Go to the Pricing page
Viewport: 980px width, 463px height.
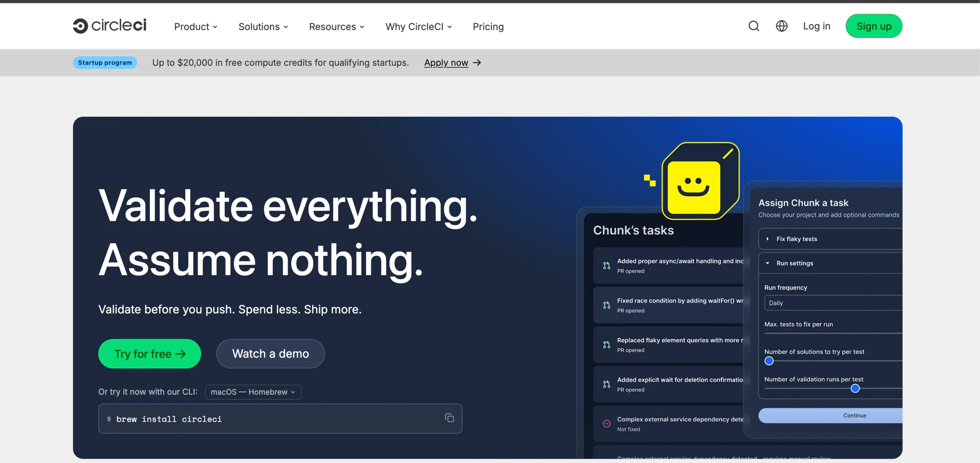[488, 26]
